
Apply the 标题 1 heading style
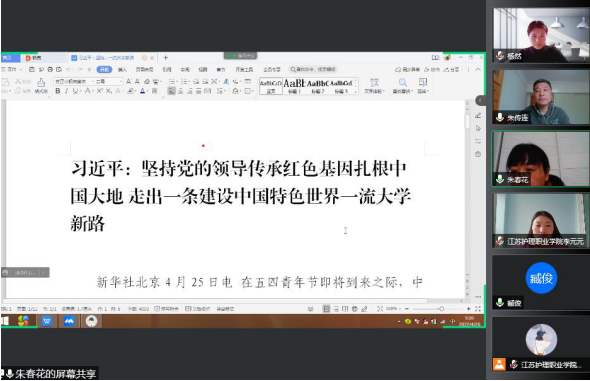pyautogui.click(x=294, y=86)
